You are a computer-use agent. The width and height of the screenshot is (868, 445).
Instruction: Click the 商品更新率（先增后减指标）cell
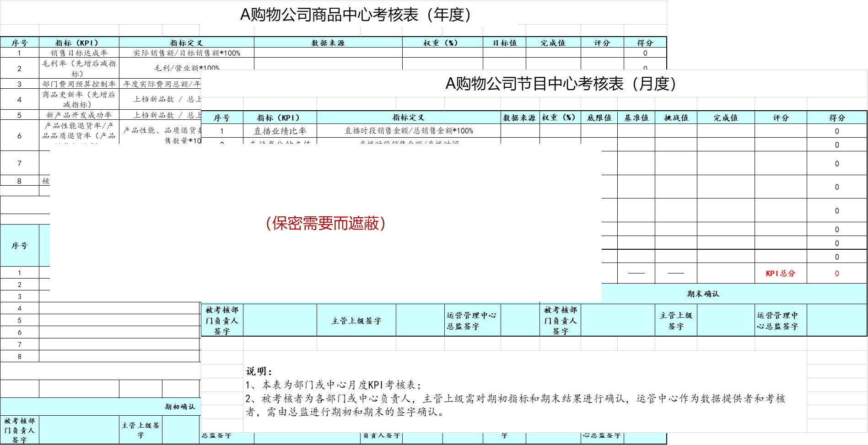pos(80,100)
